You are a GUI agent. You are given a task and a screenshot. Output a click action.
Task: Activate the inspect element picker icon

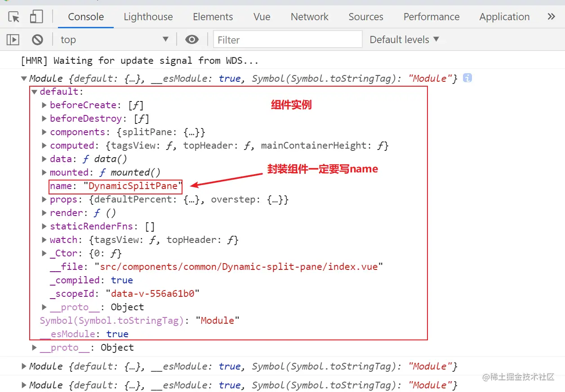[x=14, y=17]
